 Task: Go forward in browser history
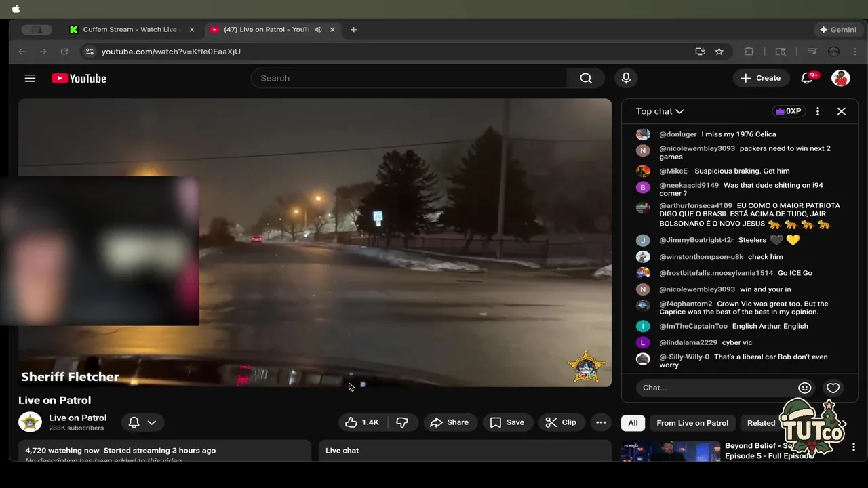coord(43,52)
